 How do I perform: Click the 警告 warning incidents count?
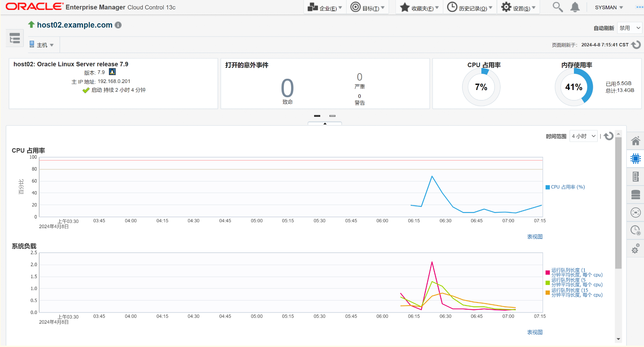tap(360, 96)
